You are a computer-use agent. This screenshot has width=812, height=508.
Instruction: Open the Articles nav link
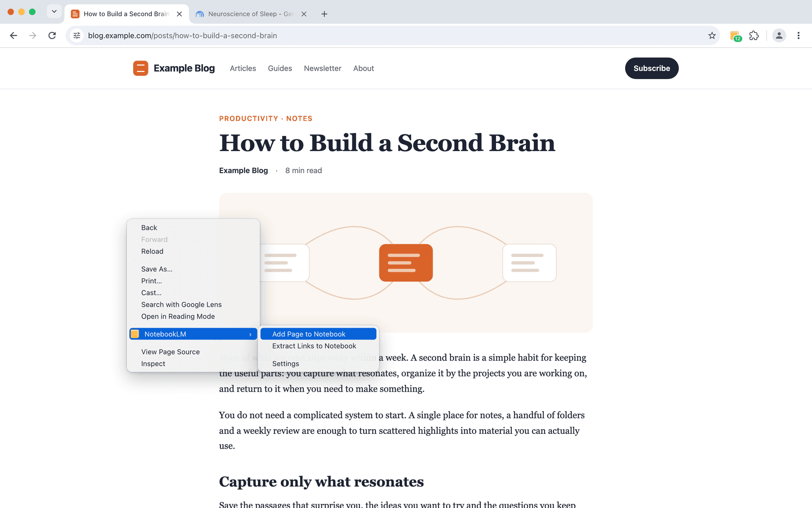[243, 68]
